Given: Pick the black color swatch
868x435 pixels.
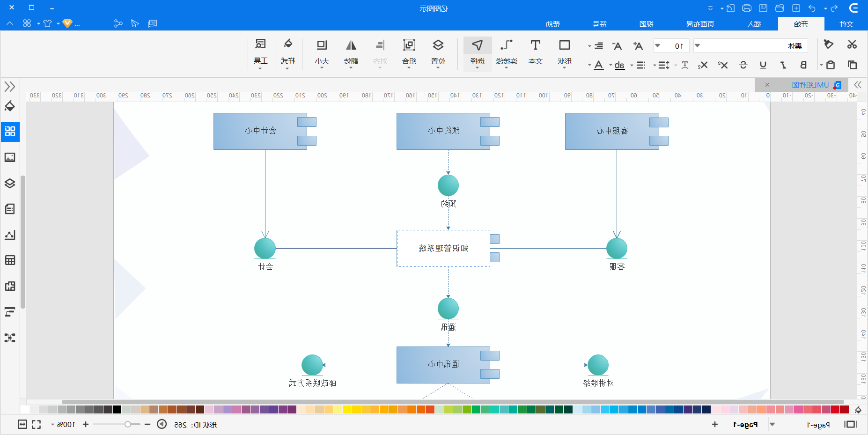Looking at the screenshot, I should pos(117,410).
